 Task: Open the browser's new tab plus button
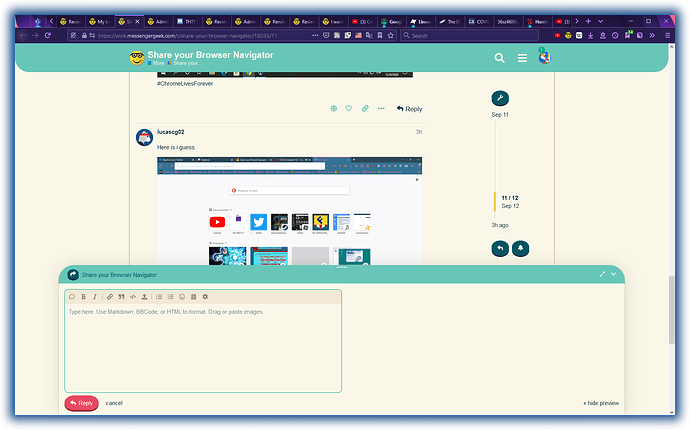[587, 20]
